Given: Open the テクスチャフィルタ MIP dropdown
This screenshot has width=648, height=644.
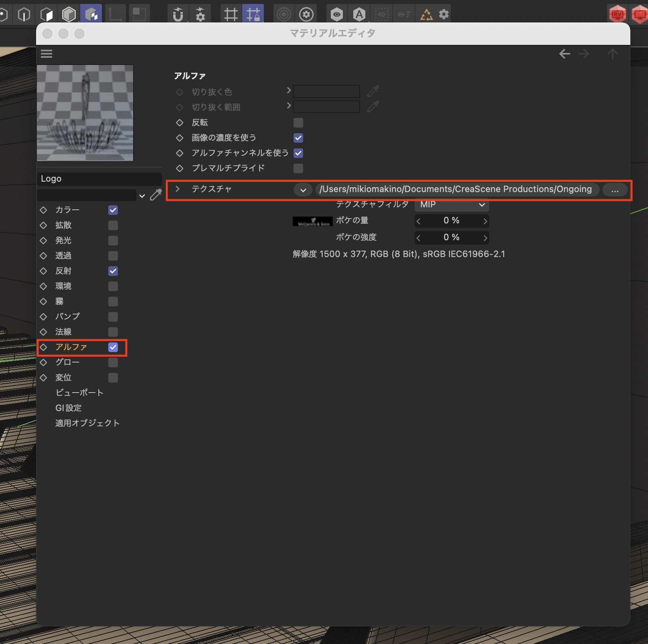Looking at the screenshot, I should 452,205.
